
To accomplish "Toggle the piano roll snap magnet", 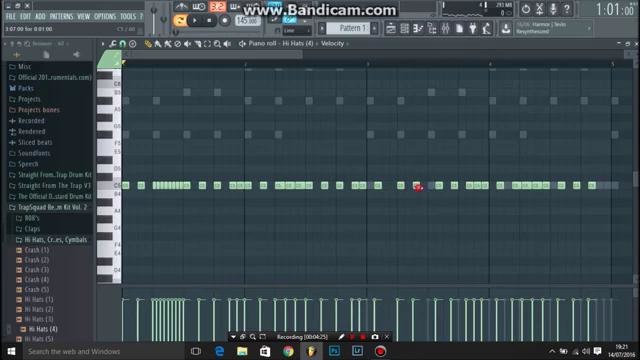I will tap(122, 44).
